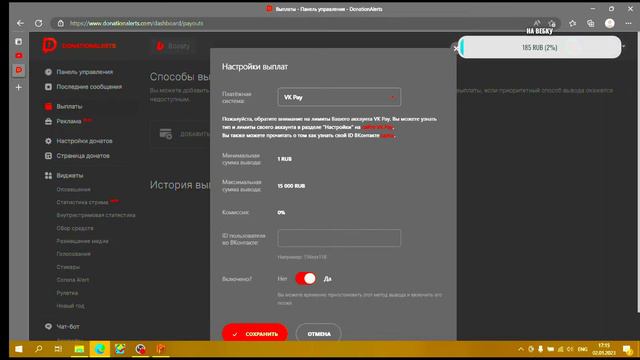Click the VK user ID input field

(x=339, y=238)
